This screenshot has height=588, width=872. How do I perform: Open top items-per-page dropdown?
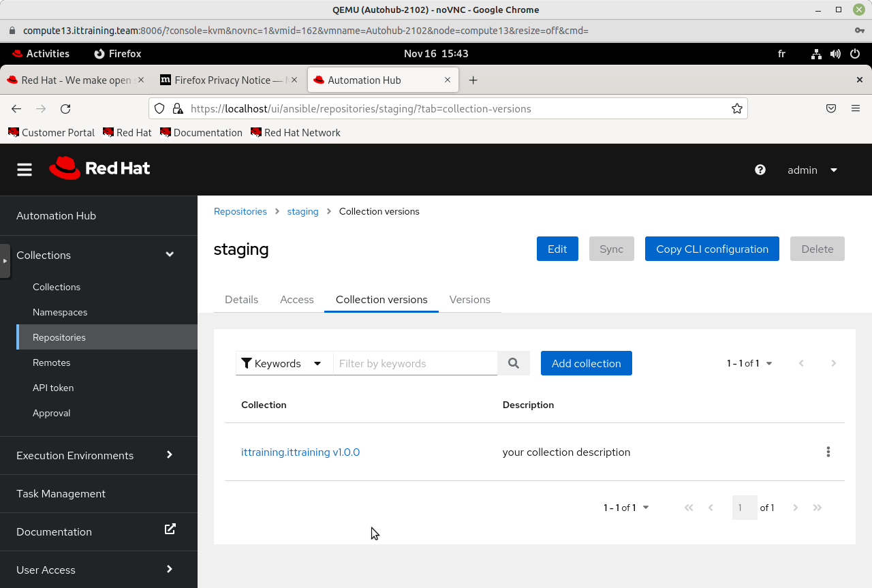pyautogui.click(x=749, y=363)
